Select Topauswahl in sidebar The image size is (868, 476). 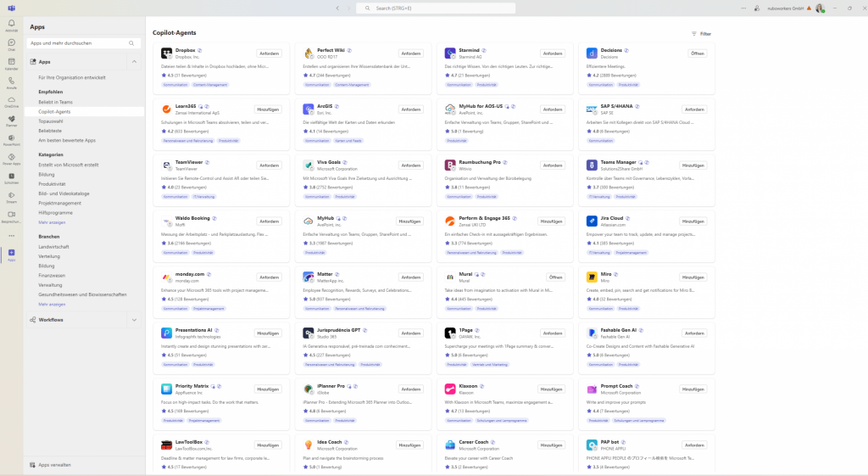point(50,120)
